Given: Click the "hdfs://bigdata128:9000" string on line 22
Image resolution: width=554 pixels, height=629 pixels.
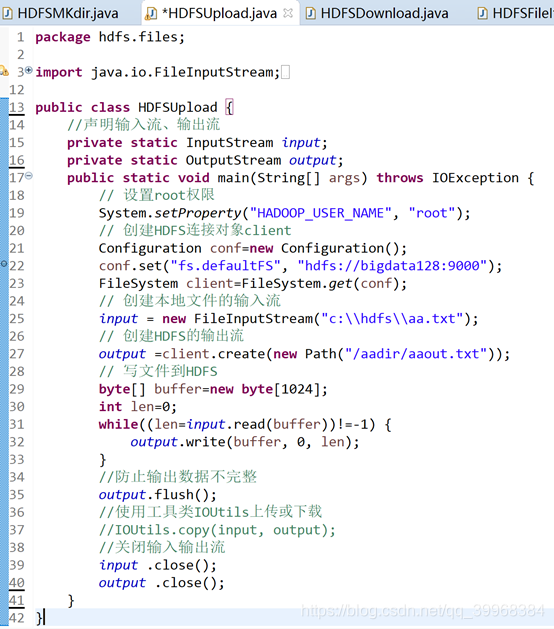Looking at the screenshot, I should coord(392,266).
